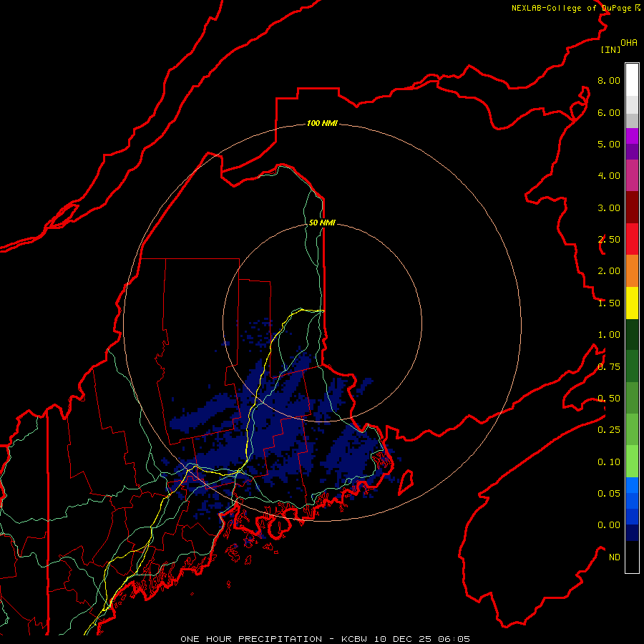This screenshot has height=644, width=644.
Task: Click the 0.75 legend value label
Action: [609, 366]
